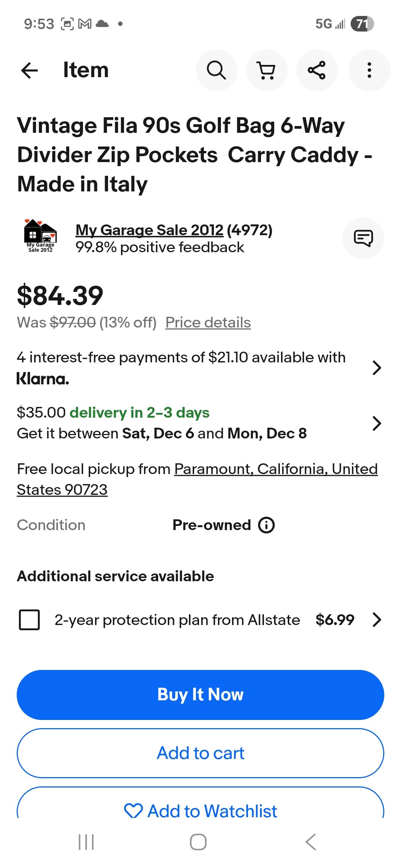
Task: Open the shopping cart icon
Action: (x=267, y=70)
